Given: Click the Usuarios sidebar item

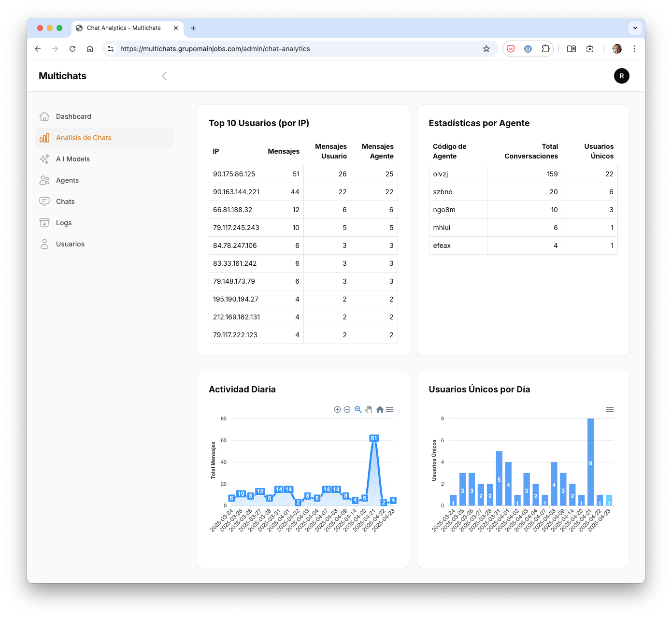Looking at the screenshot, I should (x=70, y=244).
